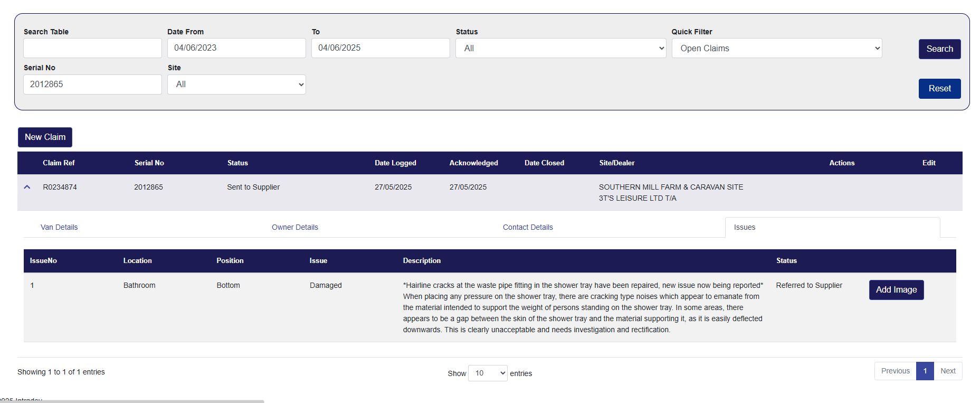980x403 pixels.
Task: Click the Bottom position cell
Action: (228, 285)
